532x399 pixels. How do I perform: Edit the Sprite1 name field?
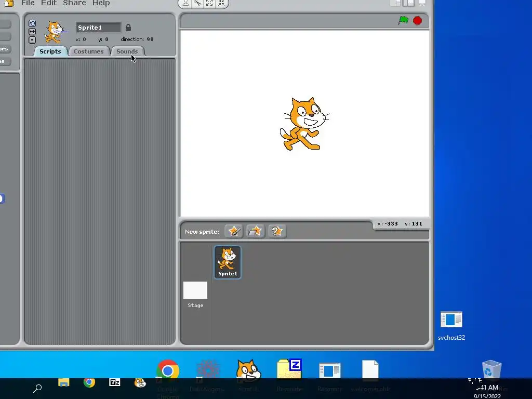pyautogui.click(x=98, y=28)
